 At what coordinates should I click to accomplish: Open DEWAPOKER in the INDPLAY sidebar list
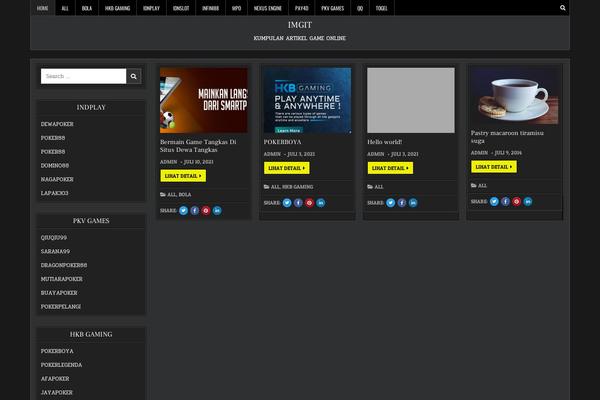[57, 124]
